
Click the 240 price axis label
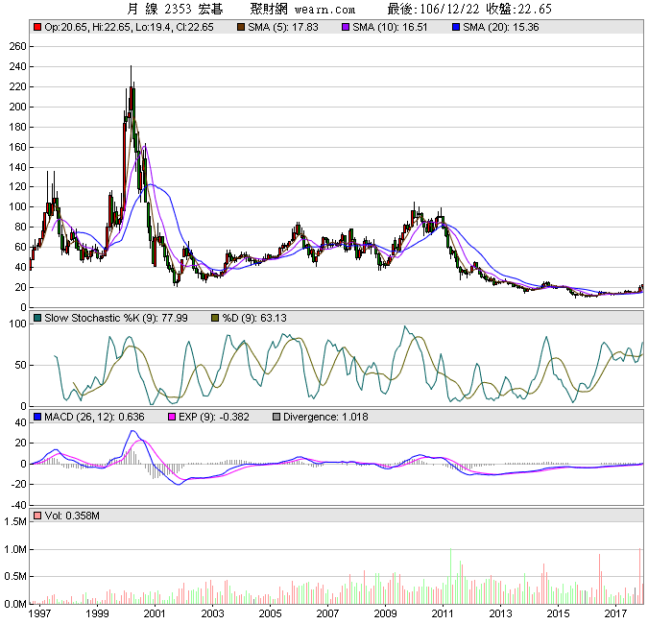point(17,66)
